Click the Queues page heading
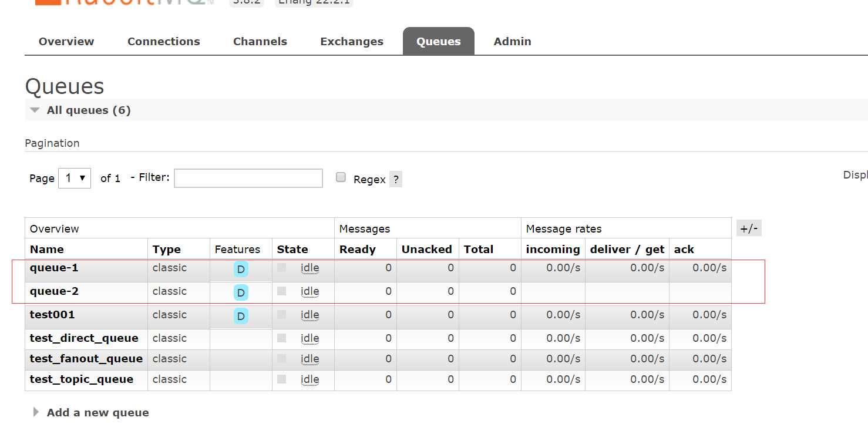Image resolution: width=868 pixels, height=434 pixels. tap(65, 86)
